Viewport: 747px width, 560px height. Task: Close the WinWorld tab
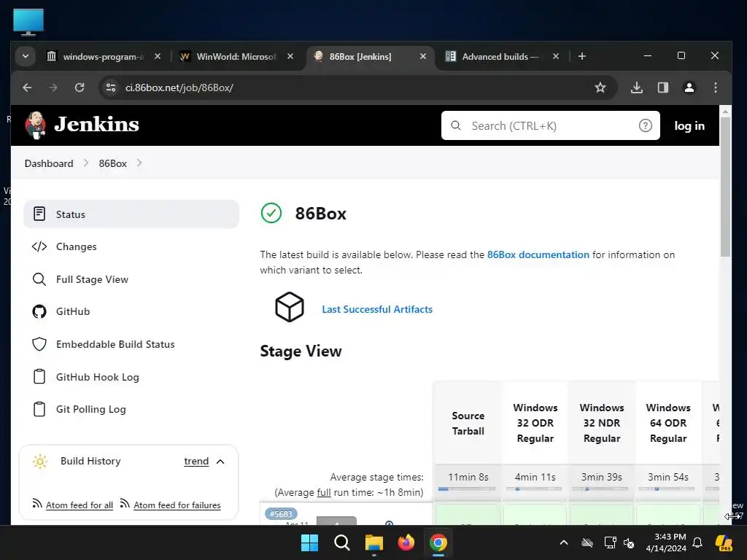pos(290,56)
